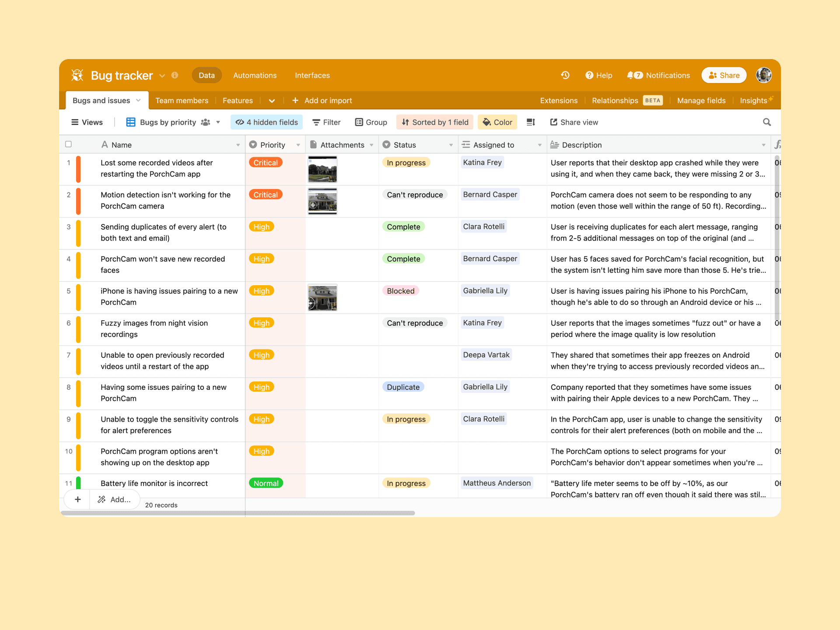840x630 pixels.
Task: Click the Status field type icon
Action: coord(386,144)
